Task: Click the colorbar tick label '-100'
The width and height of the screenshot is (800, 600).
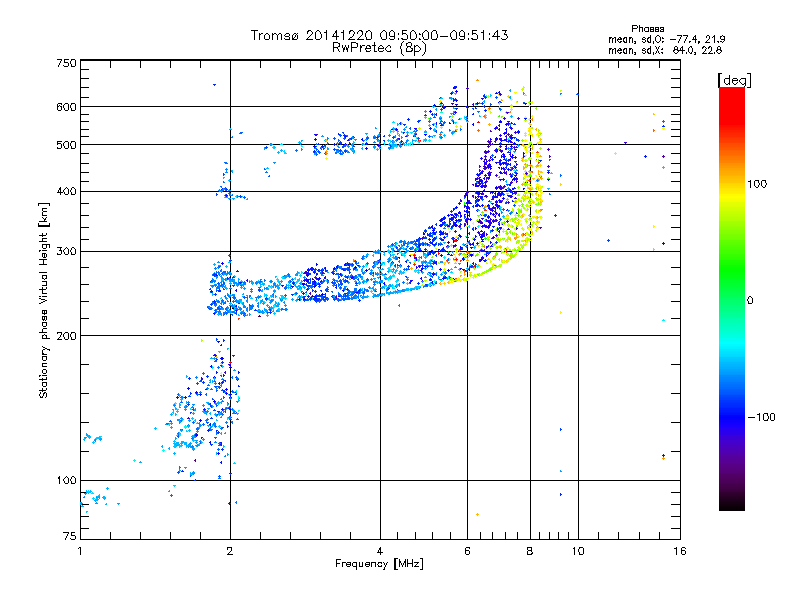Action: click(x=761, y=417)
